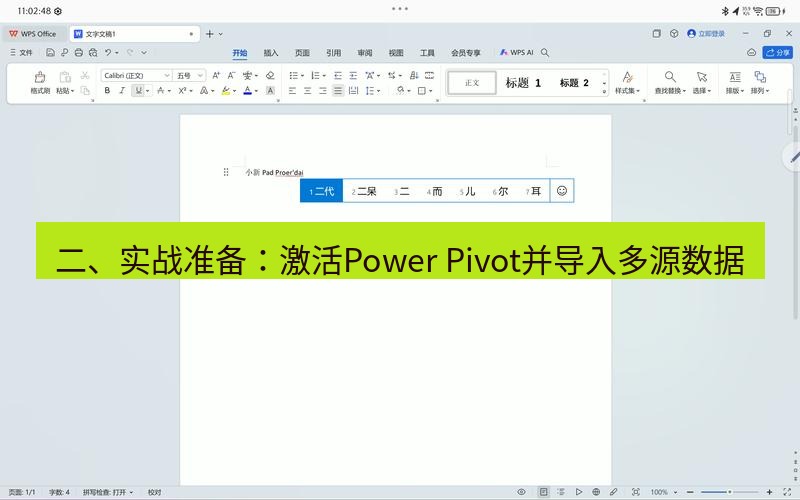Click the Paste (粘贴) clipboard icon
800x500 pixels.
point(65,77)
